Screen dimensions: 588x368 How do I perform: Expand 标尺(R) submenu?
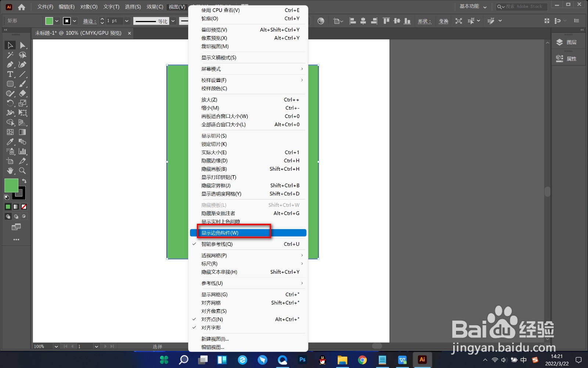pos(248,263)
